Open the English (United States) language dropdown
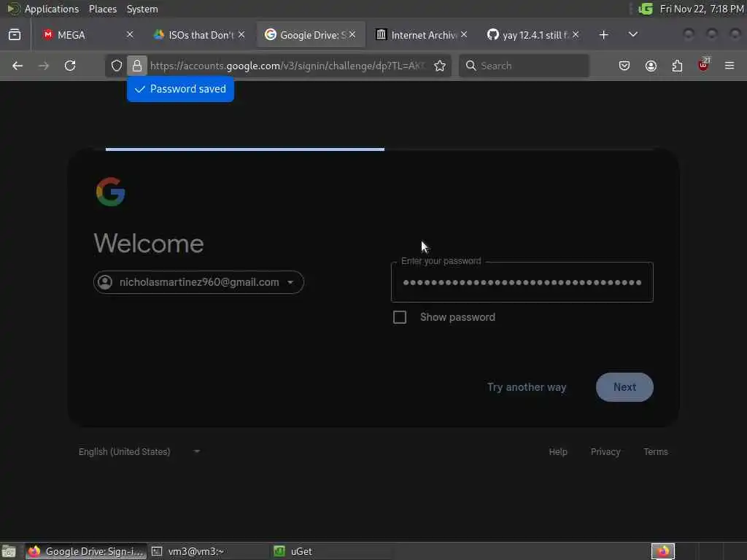747x560 pixels. (139, 451)
